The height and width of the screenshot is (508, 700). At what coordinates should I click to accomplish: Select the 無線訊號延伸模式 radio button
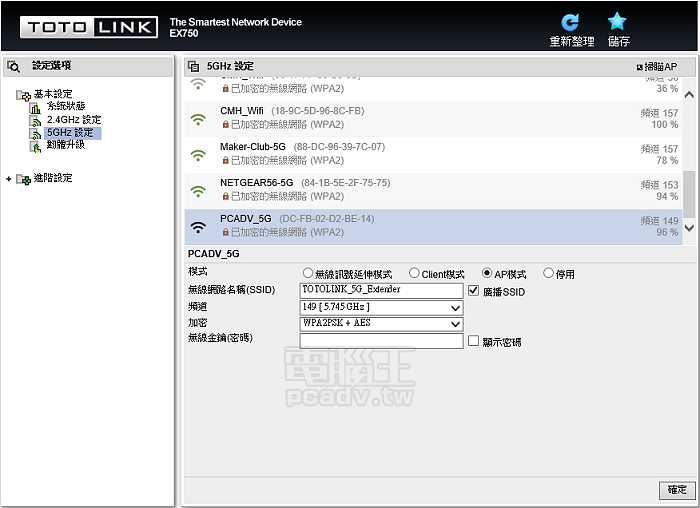point(308,274)
